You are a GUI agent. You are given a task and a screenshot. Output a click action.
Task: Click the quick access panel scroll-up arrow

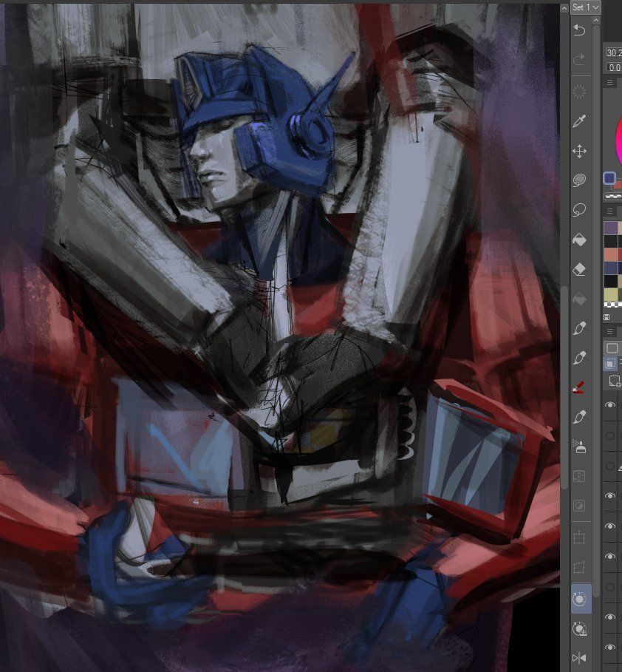(x=596, y=20)
